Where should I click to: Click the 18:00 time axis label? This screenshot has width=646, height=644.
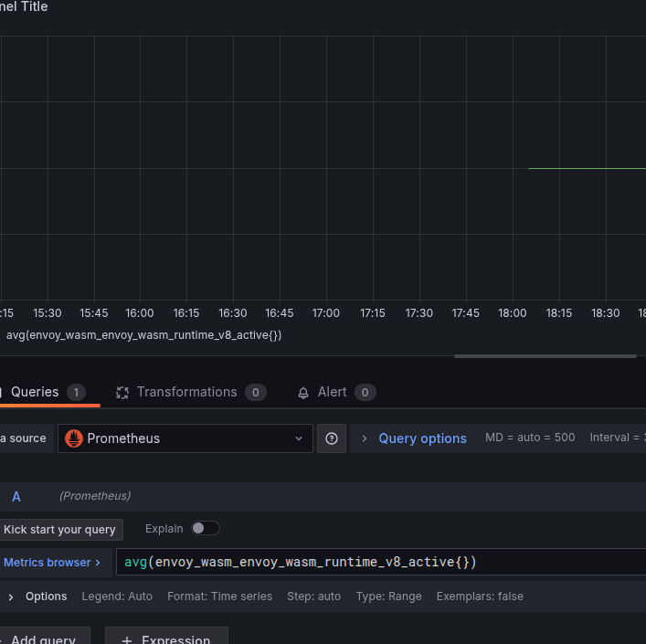(x=512, y=313)
